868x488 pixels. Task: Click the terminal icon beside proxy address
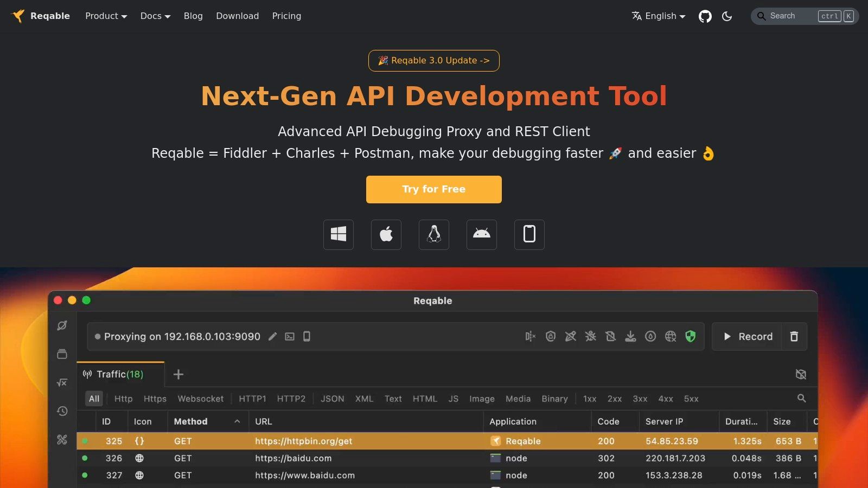pos(290,337)
